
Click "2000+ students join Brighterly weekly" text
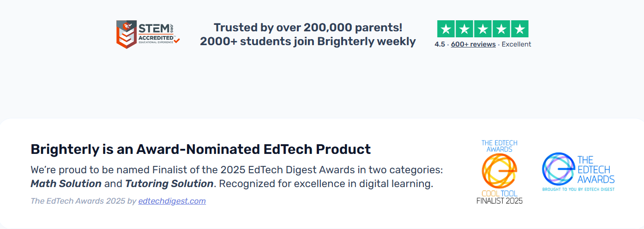coord(308,41)
